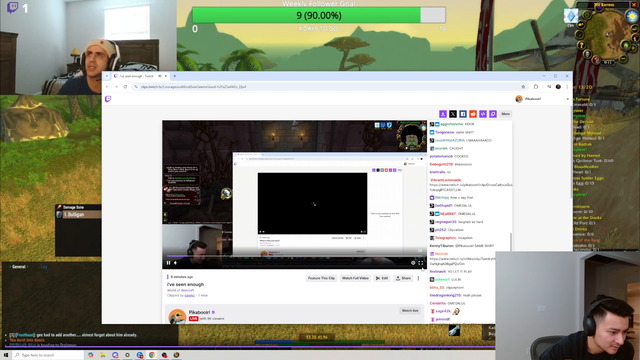Enter fullscreen on the clip player
This screenshot has height=360, width=640.
pos(421,263)
